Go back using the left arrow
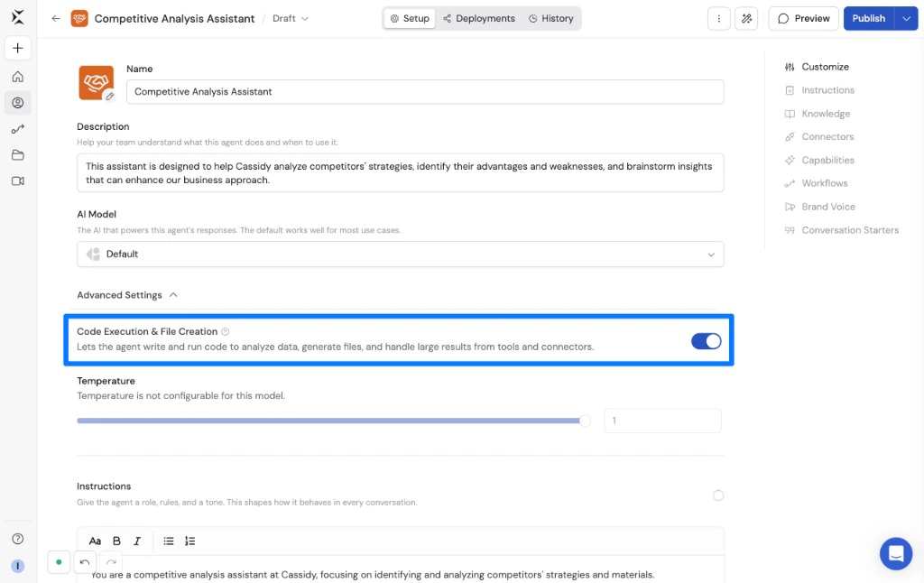 (56, 18)
